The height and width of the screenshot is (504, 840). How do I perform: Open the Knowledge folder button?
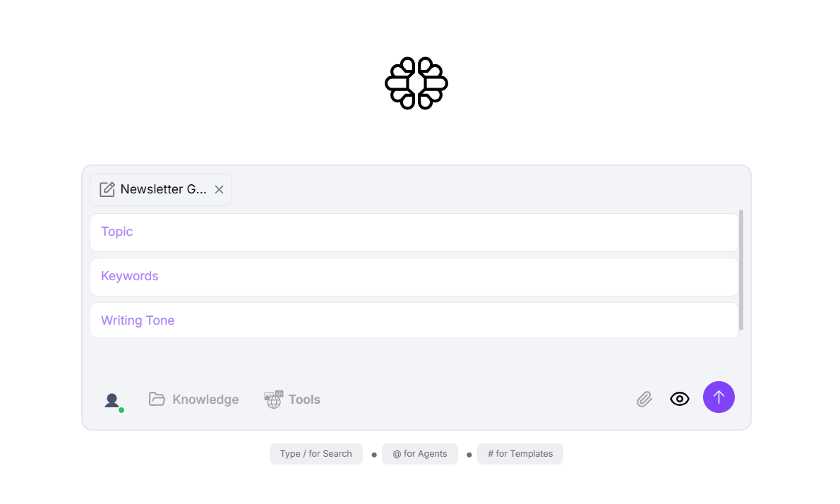(193, 400)
